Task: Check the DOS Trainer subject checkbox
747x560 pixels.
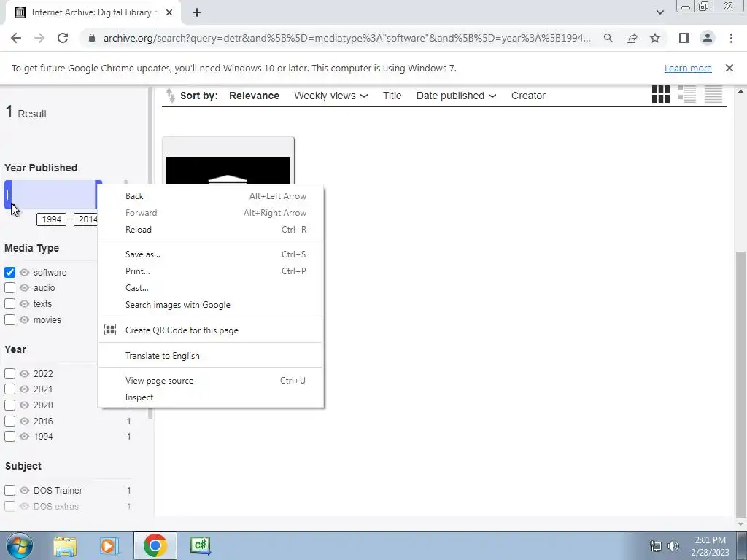Action: tap(9, 491)
